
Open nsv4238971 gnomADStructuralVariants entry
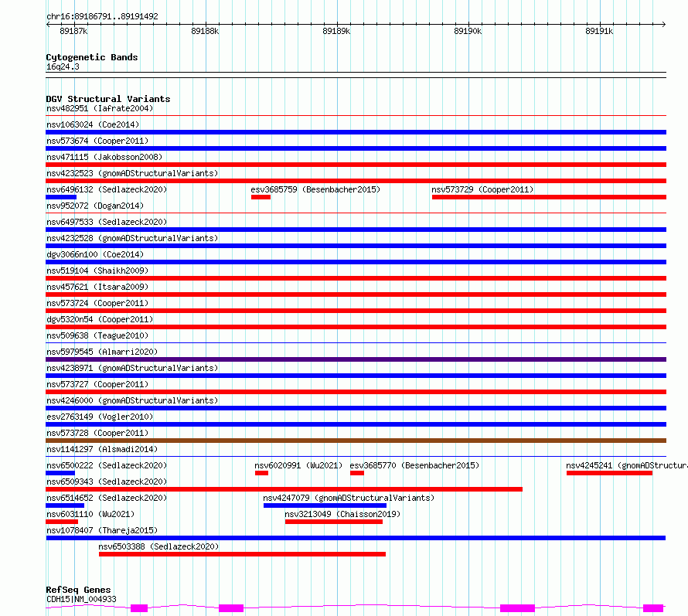[x=132, y=368]
